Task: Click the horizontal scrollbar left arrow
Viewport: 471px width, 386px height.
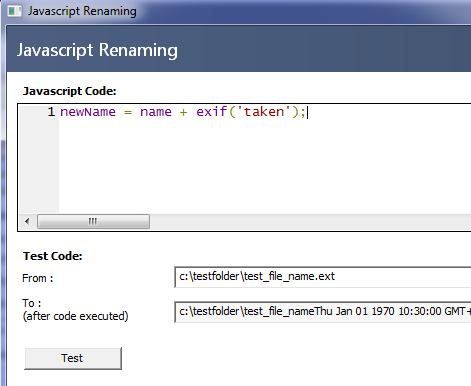Action: tap(28, 221)
